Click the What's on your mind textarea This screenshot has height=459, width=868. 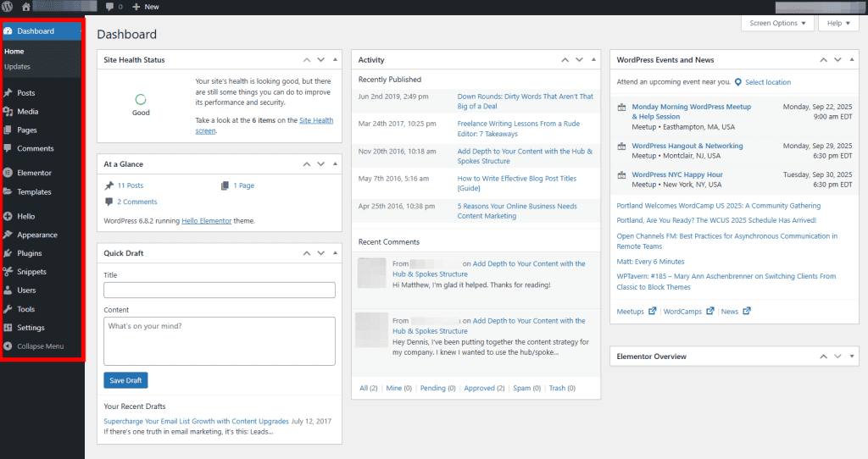pos(220,341)
